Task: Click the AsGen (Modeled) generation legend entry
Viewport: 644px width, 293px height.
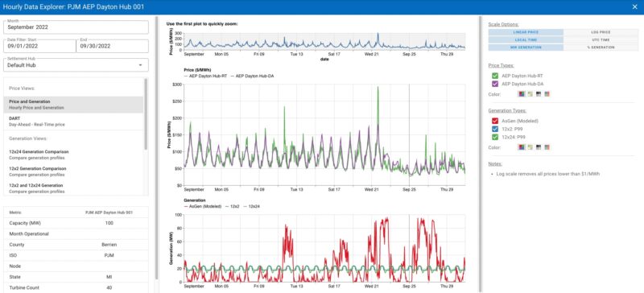Action: (x=203, y=206)
